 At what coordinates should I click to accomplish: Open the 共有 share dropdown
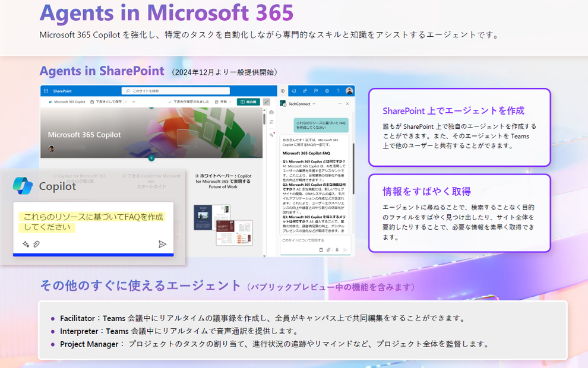click(223, 102)
